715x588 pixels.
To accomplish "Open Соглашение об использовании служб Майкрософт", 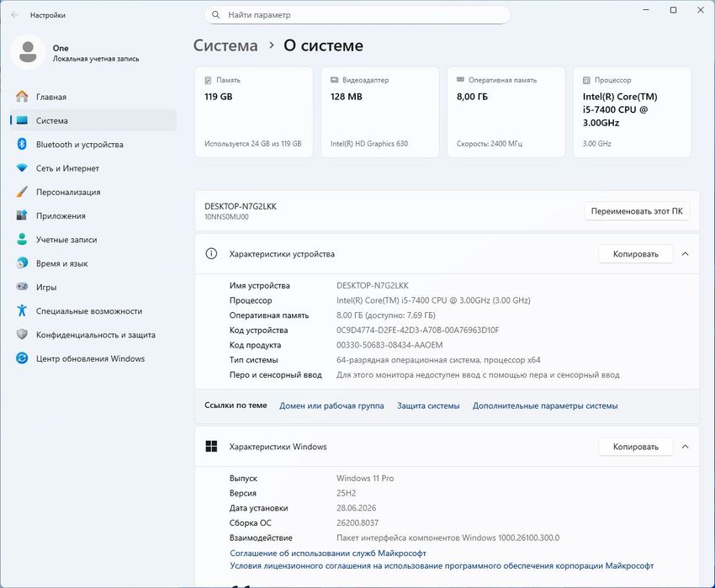I will point(328,553).
